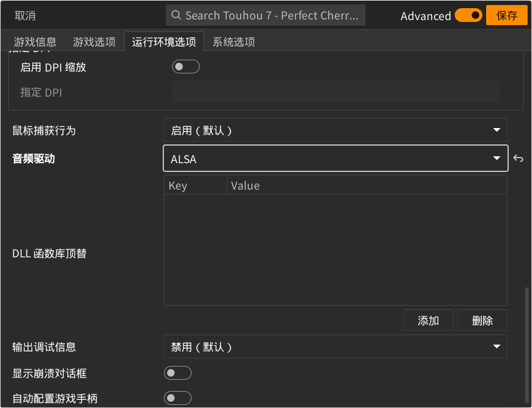532x408 pixels.
Task: Click 删除 to remove DLL override
Action: (x=482, y=320)
